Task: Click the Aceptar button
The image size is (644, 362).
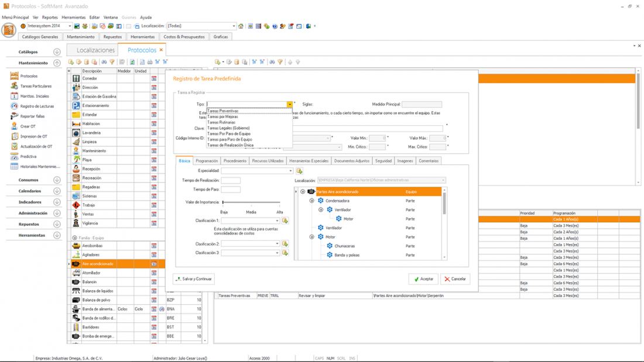Action: (x=423, y=279)
